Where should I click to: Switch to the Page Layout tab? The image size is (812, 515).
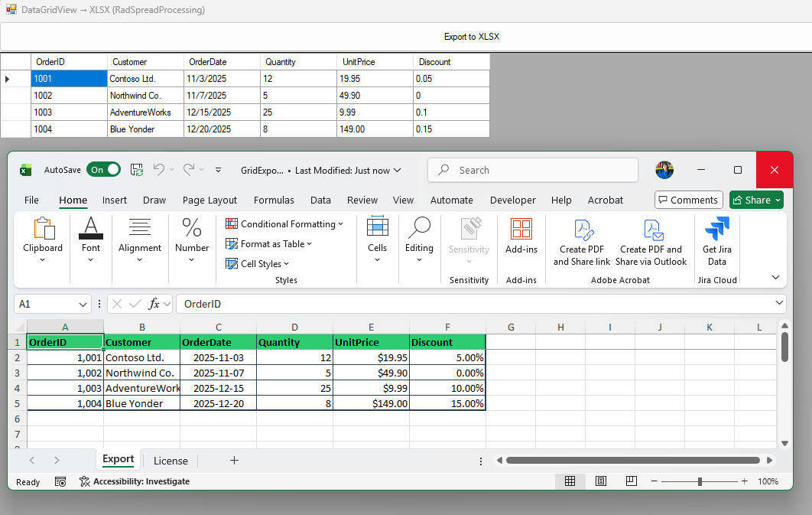tap(209, 200)
